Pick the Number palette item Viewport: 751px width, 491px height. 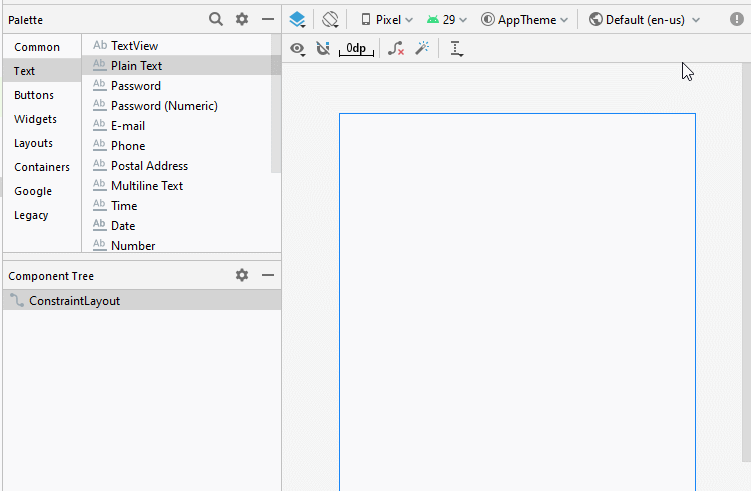tap(176, 245)
